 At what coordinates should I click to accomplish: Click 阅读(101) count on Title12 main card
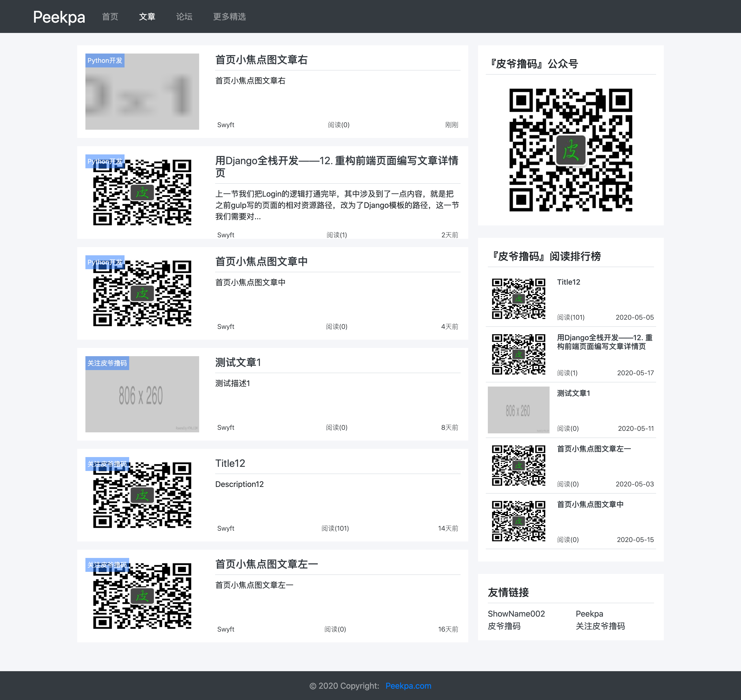point(335,528)
